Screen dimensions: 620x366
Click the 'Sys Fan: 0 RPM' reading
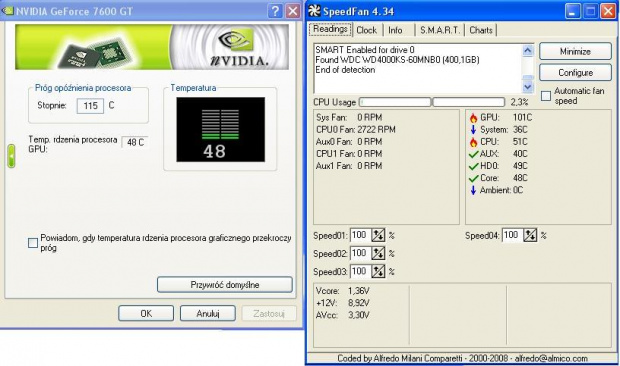click(x=349, y=117)
